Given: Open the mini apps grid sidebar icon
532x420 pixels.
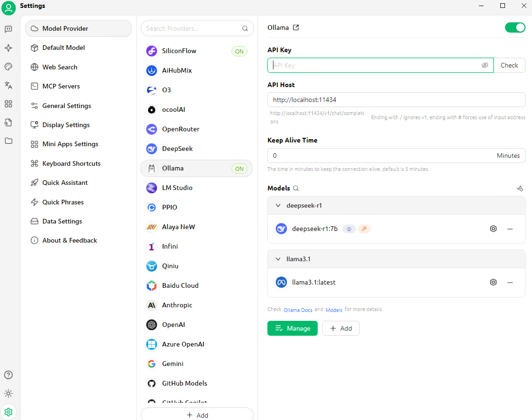Looking at the screenshot, I should click(8, 104).
